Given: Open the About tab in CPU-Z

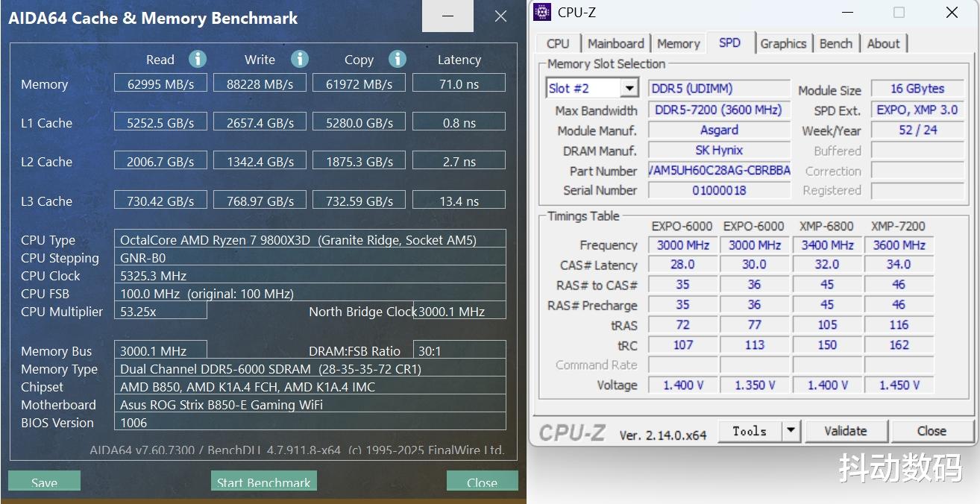Looking at the screenshot, I should [x=884, y=44].
